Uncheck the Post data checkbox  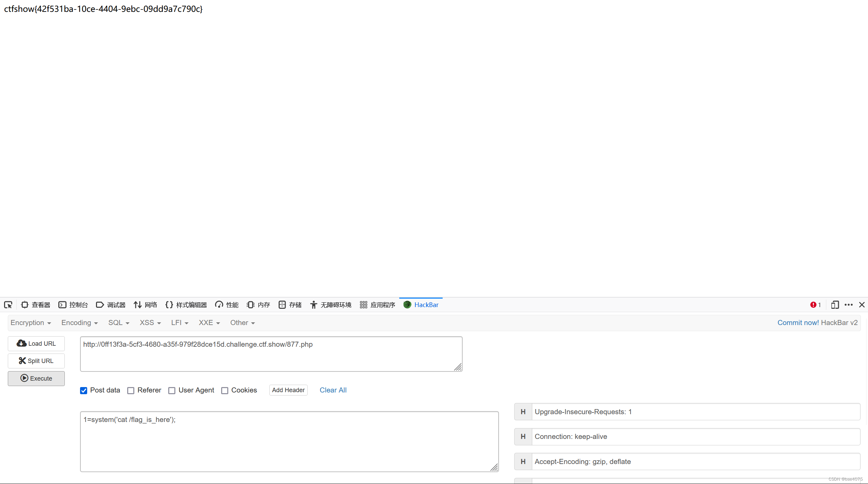84,390
